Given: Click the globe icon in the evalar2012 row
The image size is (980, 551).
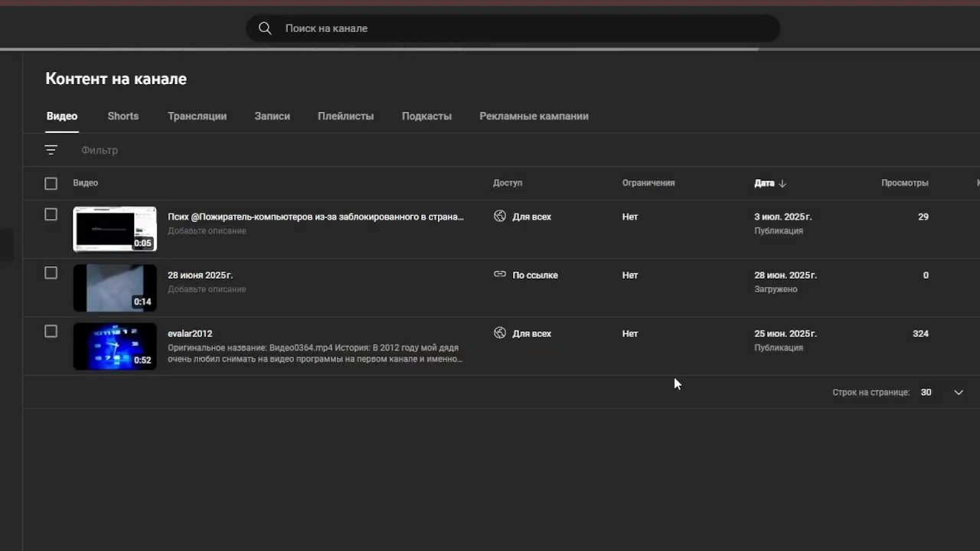Looking at the screenshot, I should point(500,333).
